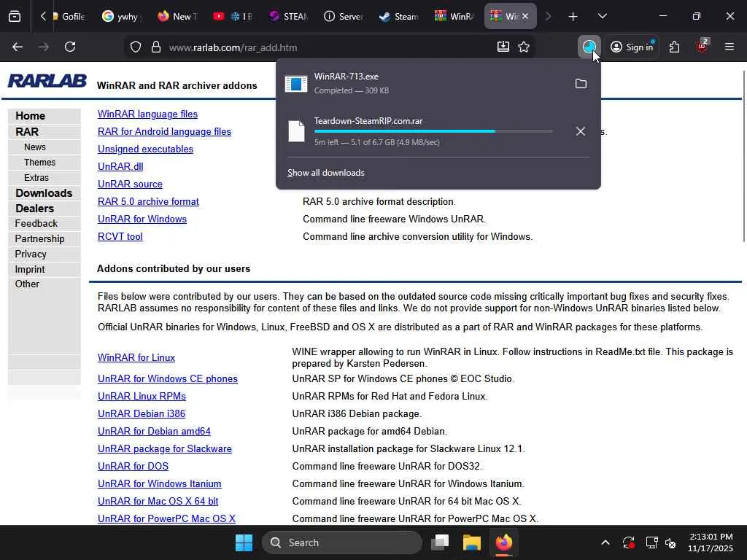
Task: Open Dealers in the sidebar menu
Action: point(34,209)
